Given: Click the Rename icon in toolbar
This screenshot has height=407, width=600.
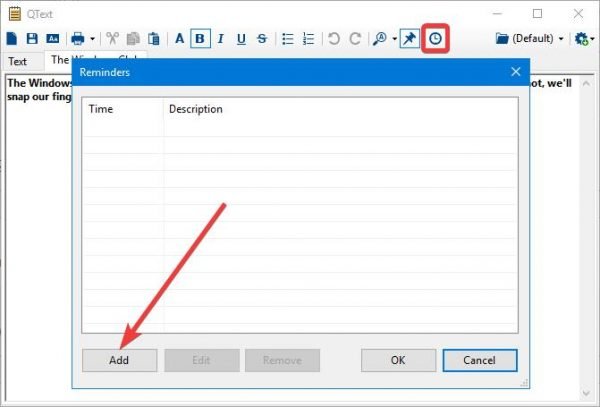Looking at the screenshot, I should pos(53,39).
